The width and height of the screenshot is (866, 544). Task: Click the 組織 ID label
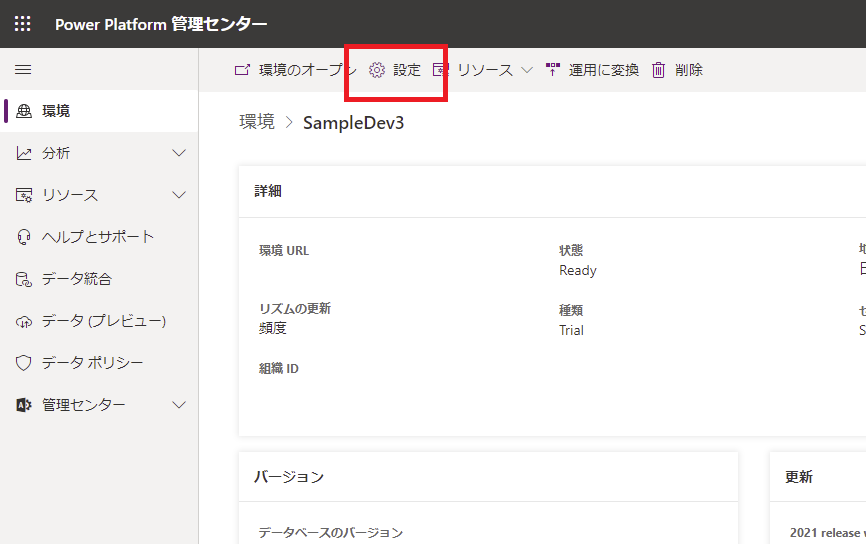click(278, 368)
